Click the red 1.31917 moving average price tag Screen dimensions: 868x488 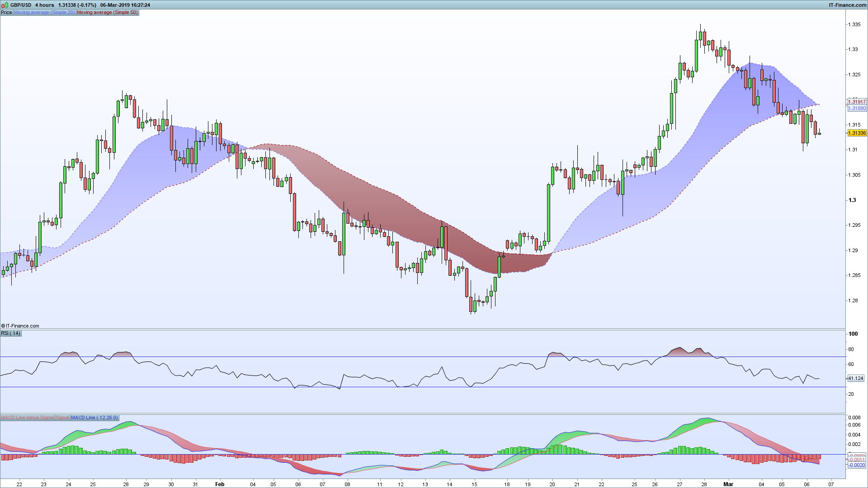857,102
